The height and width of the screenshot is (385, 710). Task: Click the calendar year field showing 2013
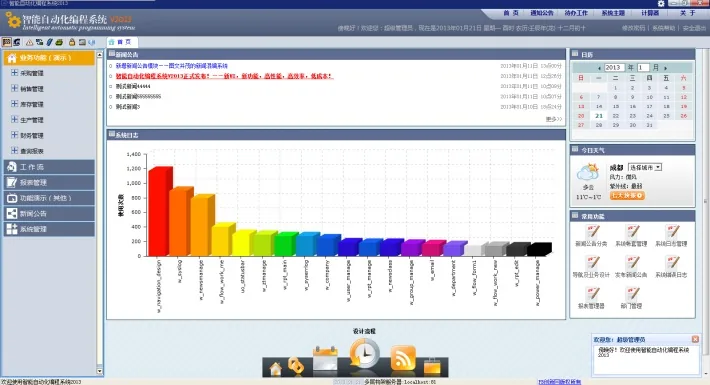click(614, 67)
